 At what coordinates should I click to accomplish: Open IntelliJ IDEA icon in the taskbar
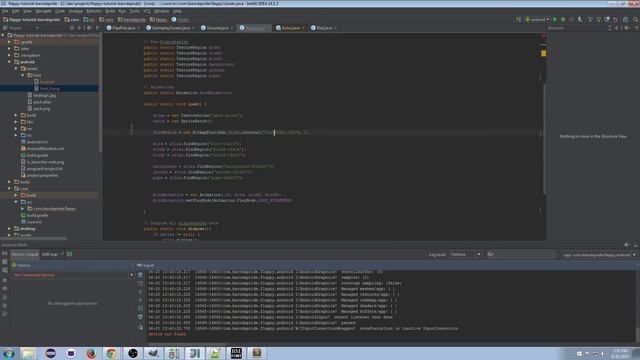point(195,353)
